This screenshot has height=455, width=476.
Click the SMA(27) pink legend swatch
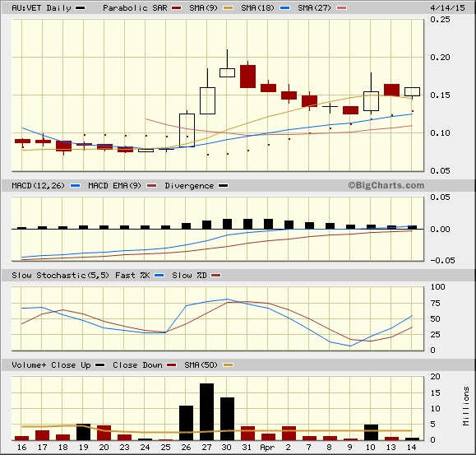(x=342, y=8)
